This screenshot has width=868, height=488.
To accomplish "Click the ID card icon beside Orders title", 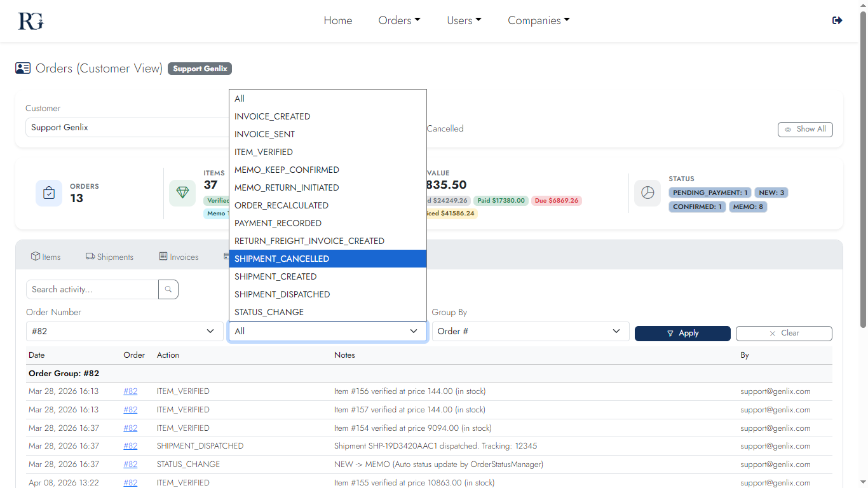I will (23, 69).
